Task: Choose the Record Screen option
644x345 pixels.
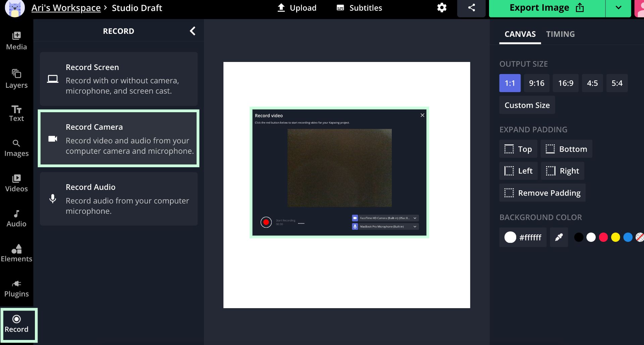Action: [119, 79]
